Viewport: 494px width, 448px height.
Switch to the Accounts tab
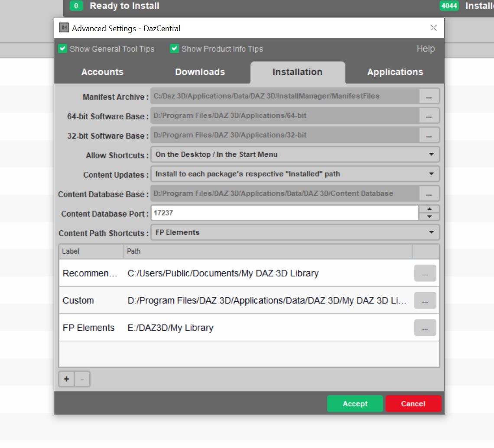pos(102,72)
